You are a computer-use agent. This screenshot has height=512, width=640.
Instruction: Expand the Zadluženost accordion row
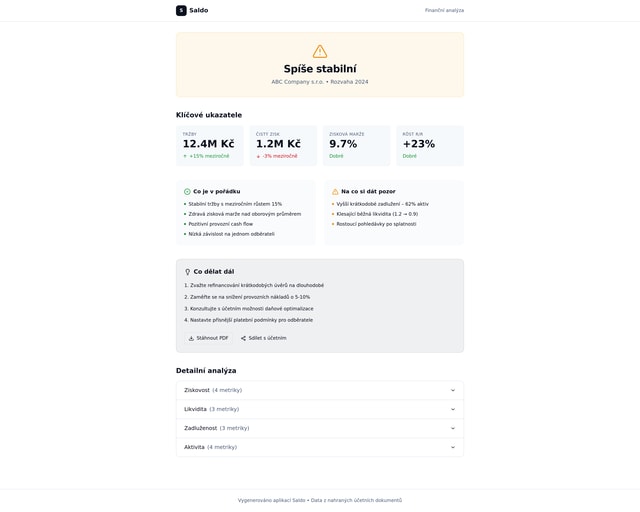(x=319, y=428)
